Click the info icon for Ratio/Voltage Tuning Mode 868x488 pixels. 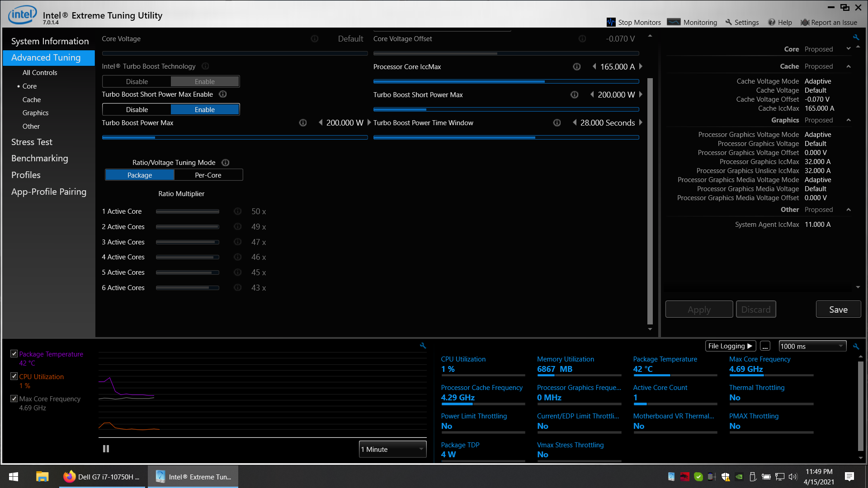226,162
